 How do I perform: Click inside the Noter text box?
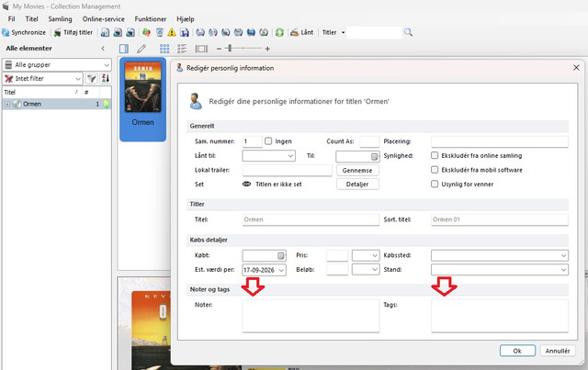point(311,316)
